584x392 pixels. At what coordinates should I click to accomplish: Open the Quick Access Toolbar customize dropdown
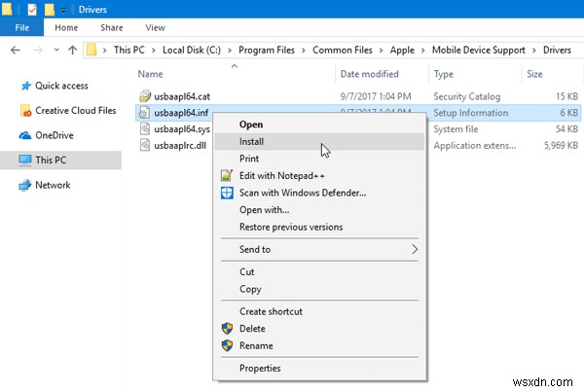62,10
